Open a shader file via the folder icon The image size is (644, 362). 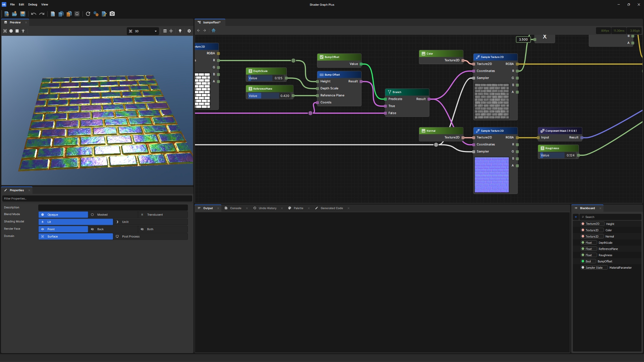click(14, 14)
